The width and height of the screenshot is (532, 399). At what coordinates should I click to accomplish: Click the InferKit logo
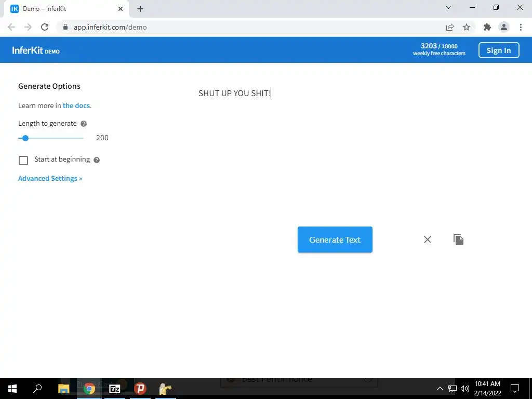click(36, 50)
